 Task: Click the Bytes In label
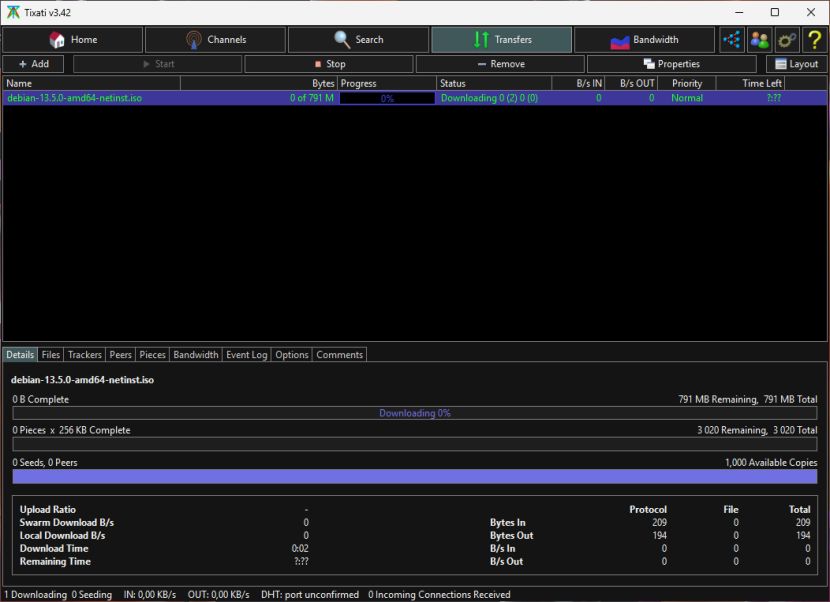point(508,523)
